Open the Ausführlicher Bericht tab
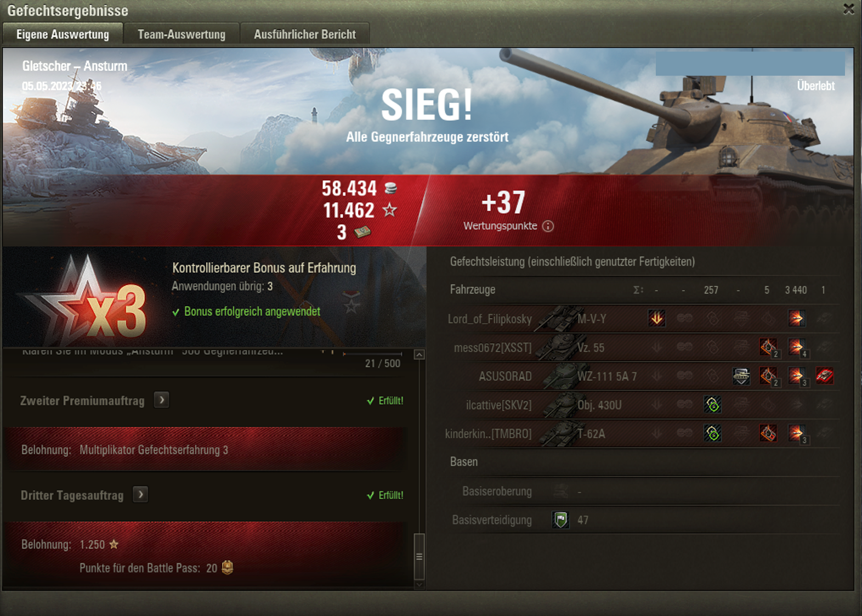This screenshot has height=616, width=862. 305,34
